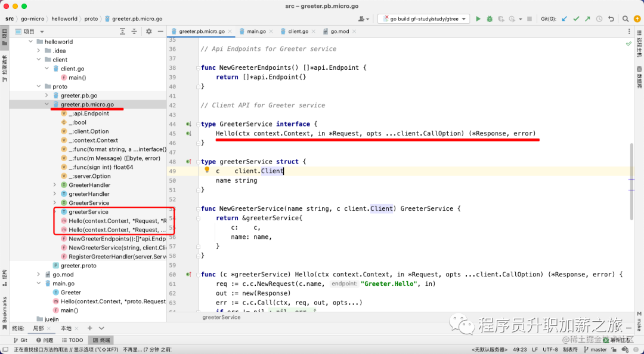The height and width of the screenshot is (354, 644).
Task: Push commits with Git green arrow
Action: [x=587, y=19]
